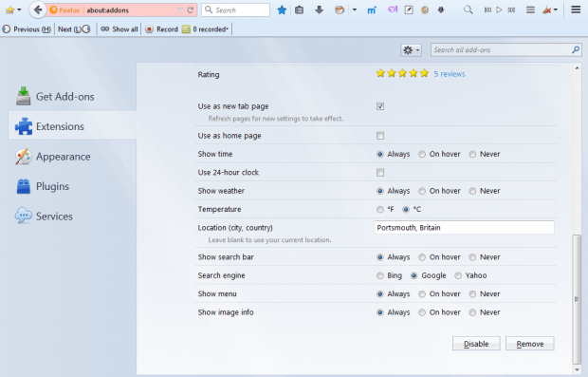Click the skip-backward playback icon
Screen dimensions: 588x377
coord(487,10)
